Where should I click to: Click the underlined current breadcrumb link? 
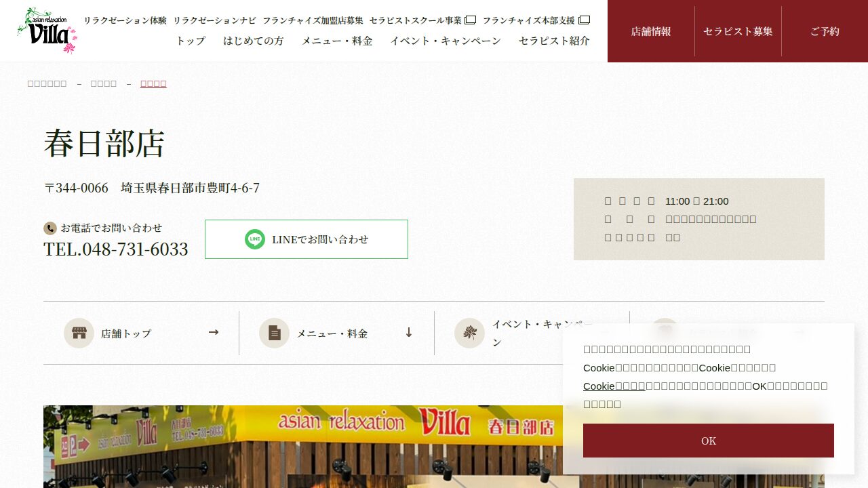click(x=153, y=83)
